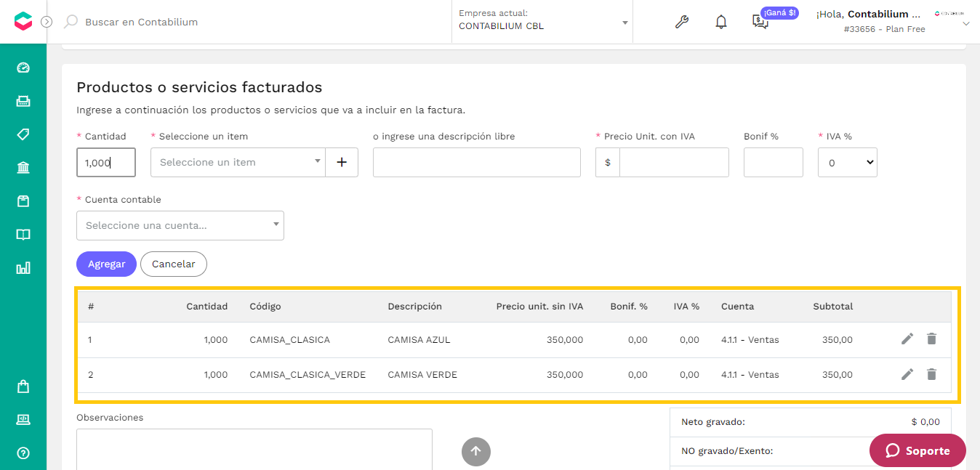Screen dimensions: 980x470
Task: Click the 4.1.1 - Ventas cell in row 1
Action: 750,339
